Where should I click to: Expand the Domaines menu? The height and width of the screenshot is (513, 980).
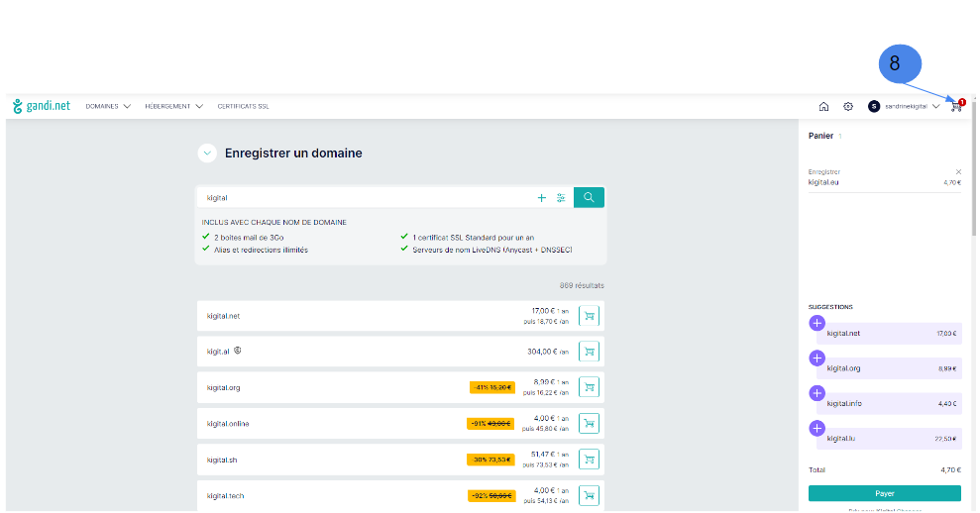(x=108, y=106)
